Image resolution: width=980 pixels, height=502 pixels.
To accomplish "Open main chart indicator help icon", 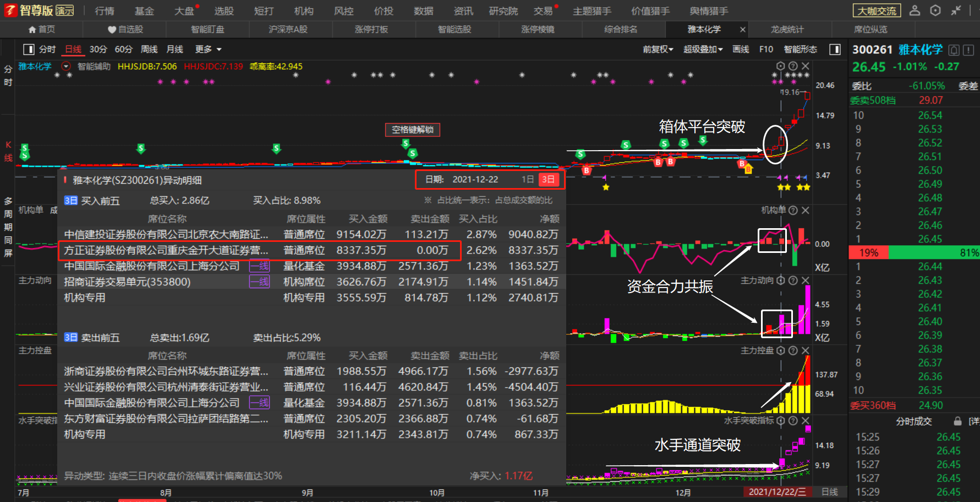I will [793, 66].
